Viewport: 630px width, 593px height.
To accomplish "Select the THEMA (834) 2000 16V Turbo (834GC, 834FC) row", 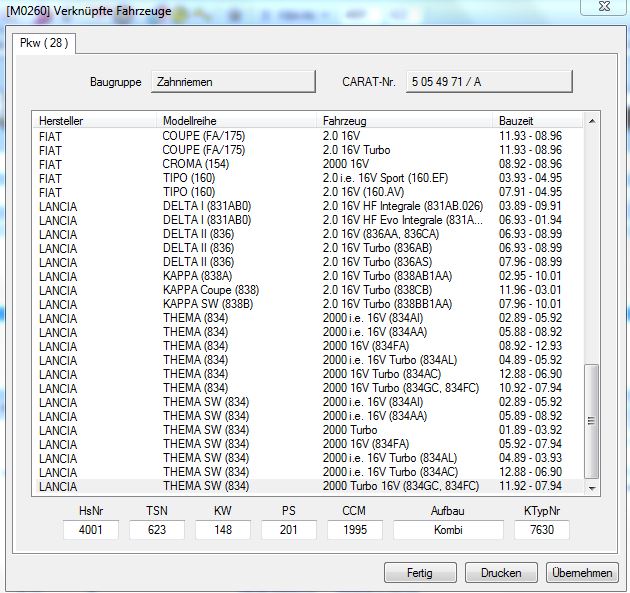I will point(309,388).
